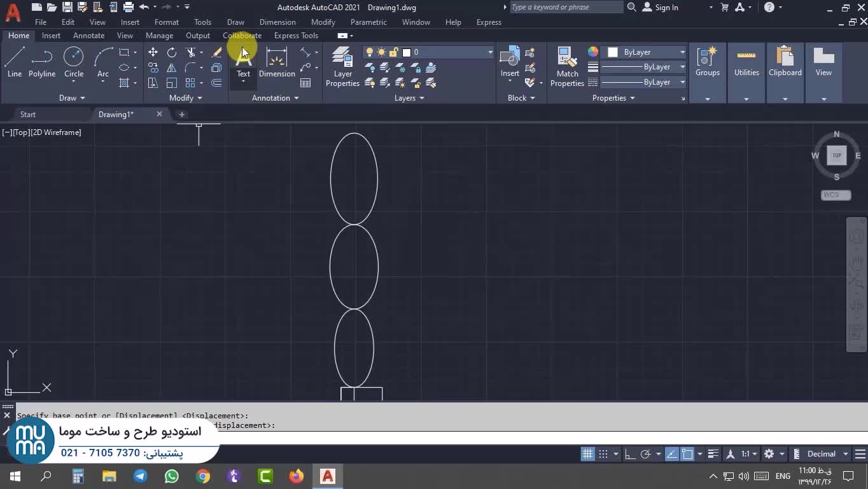The height and width of the screenshot is (489, 868).
Task: Open the Format menu
Action: [x=166, y=22]
